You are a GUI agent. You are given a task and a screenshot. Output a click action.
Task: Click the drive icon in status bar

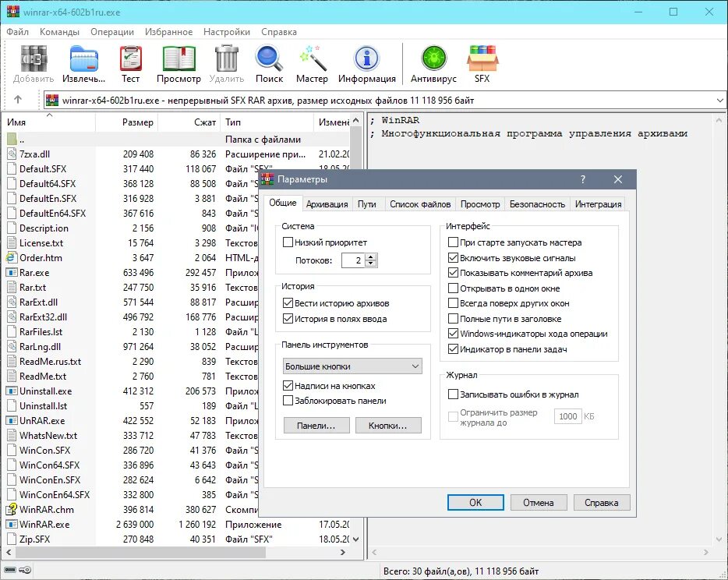click(x=10, y=570)
